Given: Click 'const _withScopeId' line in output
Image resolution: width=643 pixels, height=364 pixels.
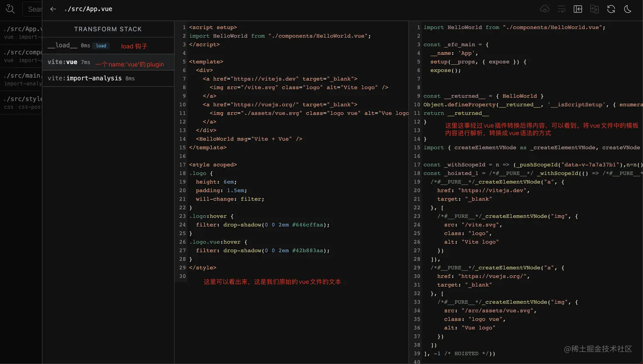Looking at the screenshot, I should pos(533,165).
